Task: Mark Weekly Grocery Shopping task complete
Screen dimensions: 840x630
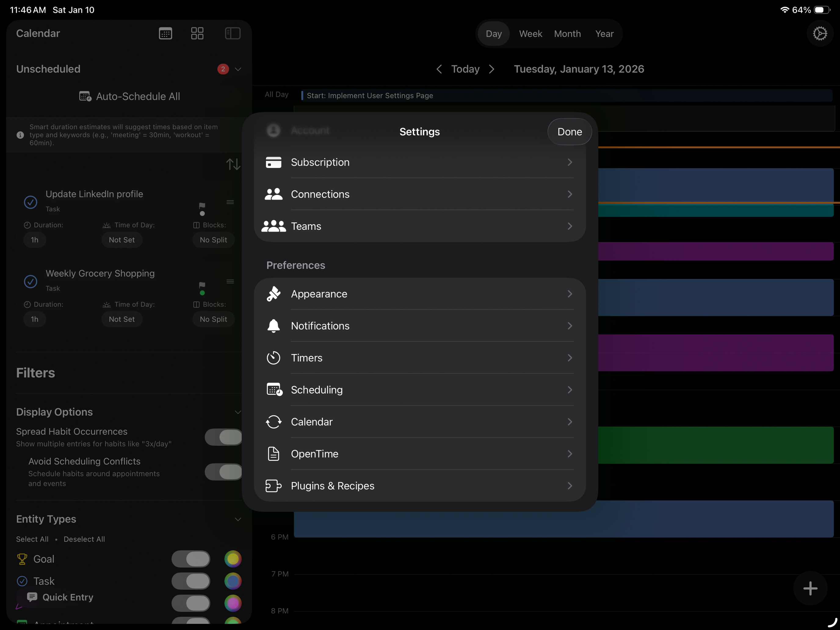Action: [31, 281]
